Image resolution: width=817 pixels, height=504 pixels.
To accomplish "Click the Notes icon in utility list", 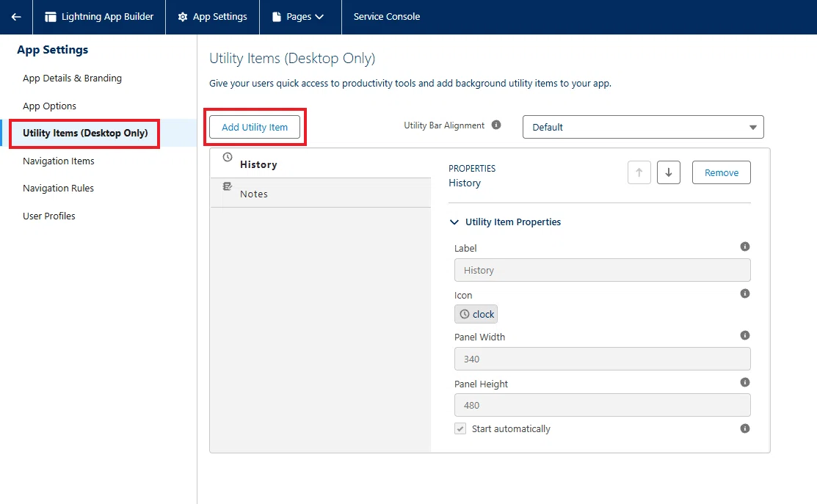I will (x=227, y=186).
